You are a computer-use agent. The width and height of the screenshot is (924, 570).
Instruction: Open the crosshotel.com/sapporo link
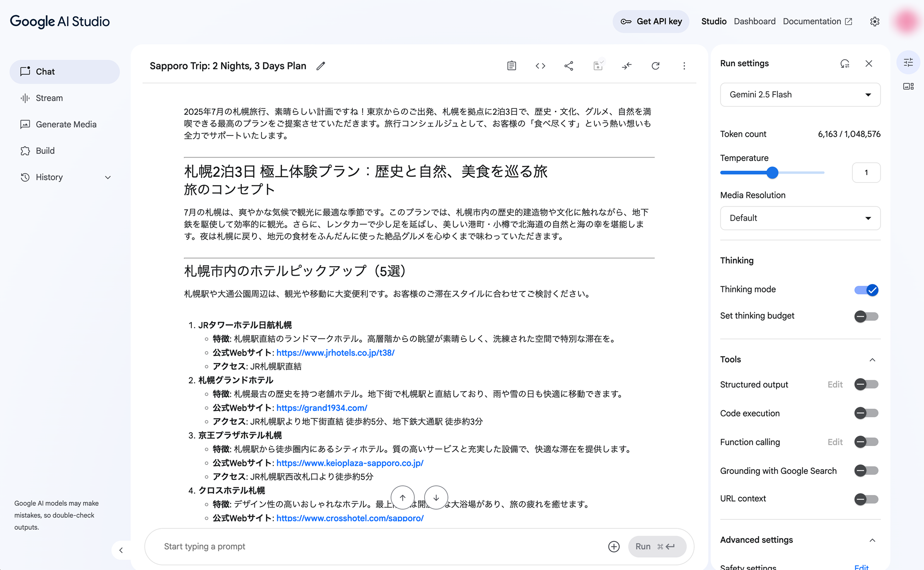(350, 518)
